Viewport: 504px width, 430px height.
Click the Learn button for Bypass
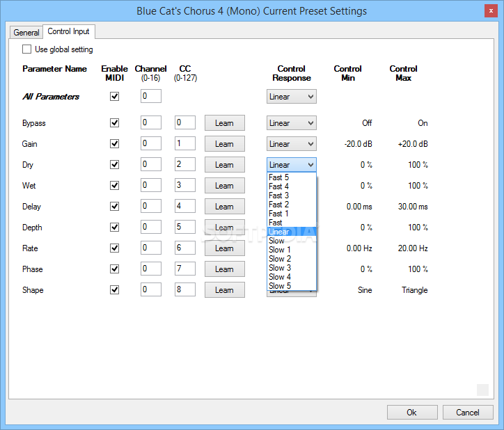[x=225, y=122]
